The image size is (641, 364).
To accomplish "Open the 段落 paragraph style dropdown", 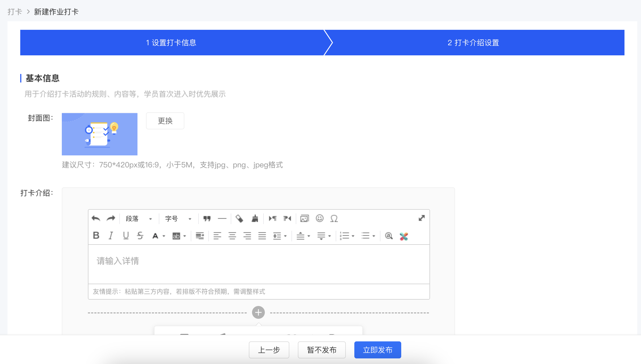I will pyautogui.click(x=139, y=219).
